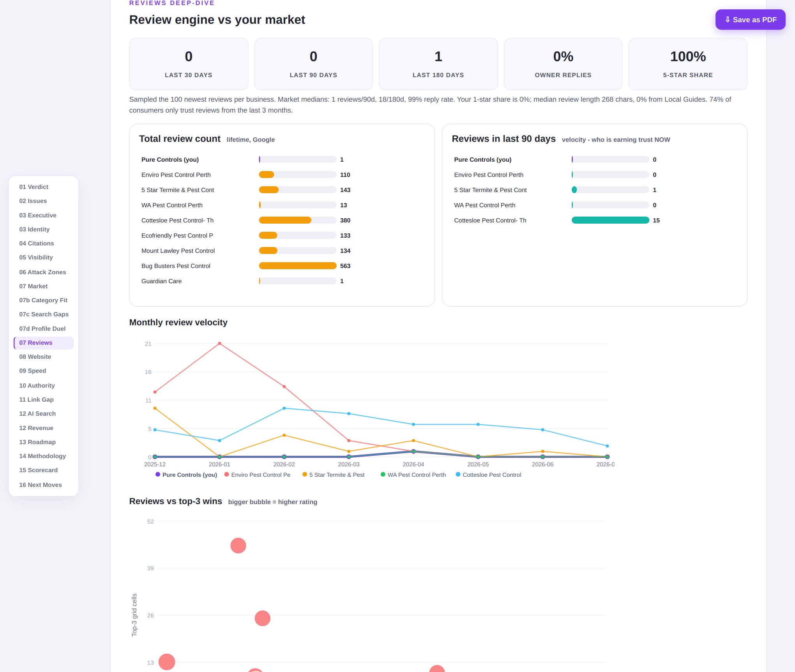795x672 pixels.
Task: Click the Save as PDF button
Action: click(750, 19)
